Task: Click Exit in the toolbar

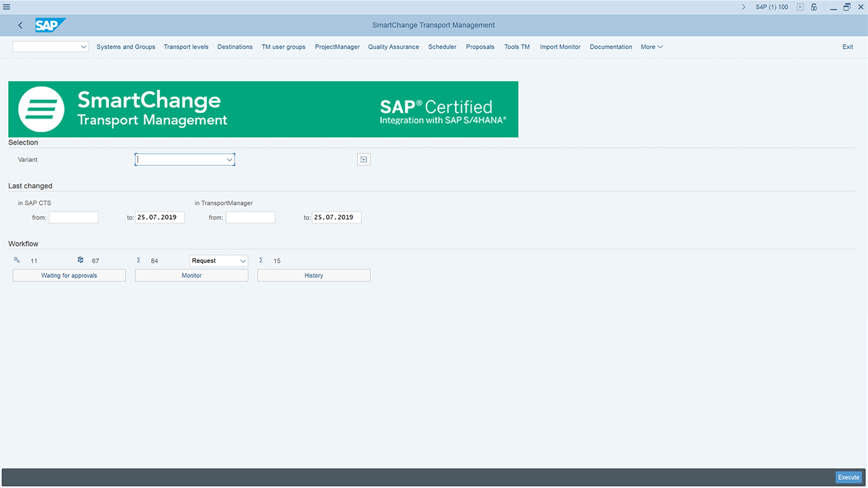Action: coord(848,47)
